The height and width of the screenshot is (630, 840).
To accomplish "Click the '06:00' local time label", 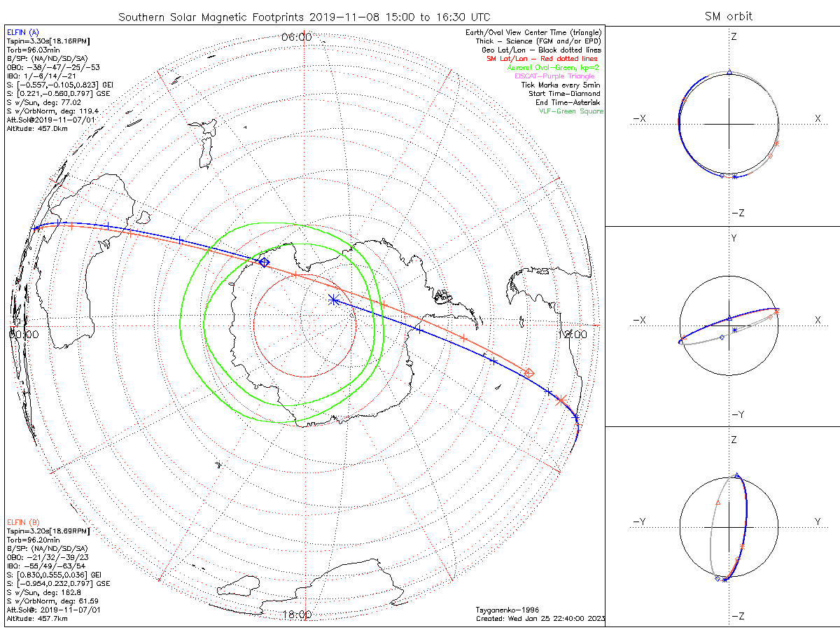I will (x=296, y=36).
